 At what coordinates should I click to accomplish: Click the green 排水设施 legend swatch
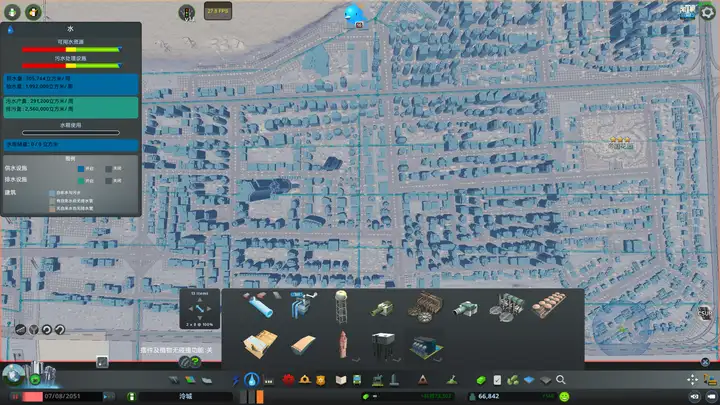click(x=81, y=181)
